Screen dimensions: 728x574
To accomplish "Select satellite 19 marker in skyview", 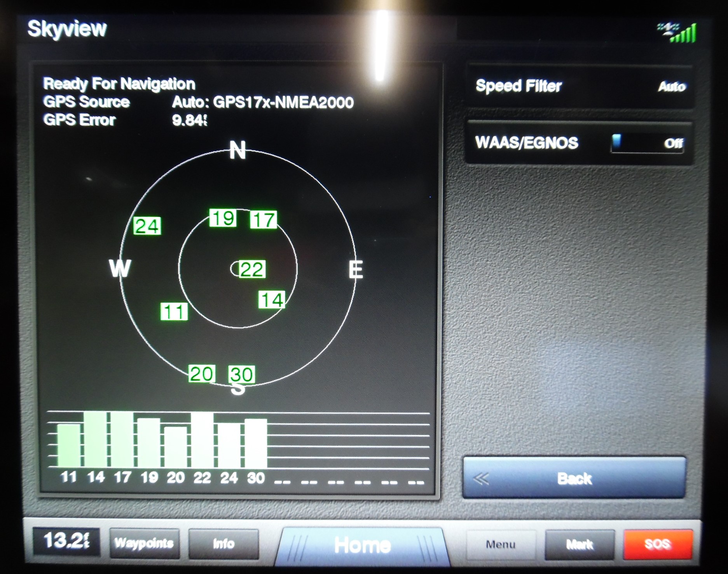I will [x=223, y=218].
